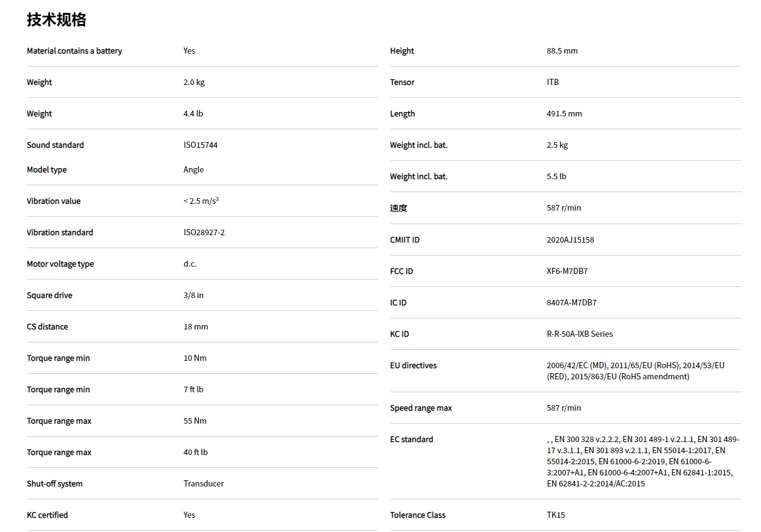Screen dimensions: 761x532
Task: Click the Shut-off system value Transducer
Action: pyautogui.click(x=203, y=483)
